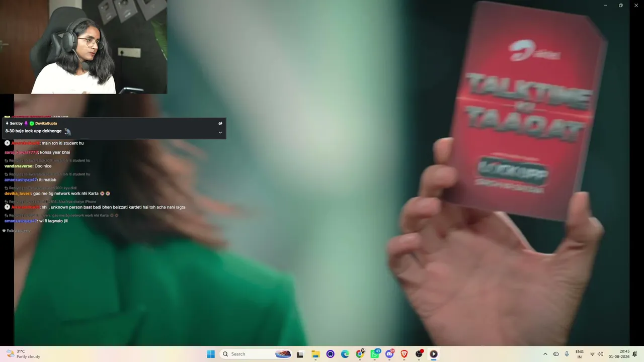Click the taskbar Search box

[258, 354]
